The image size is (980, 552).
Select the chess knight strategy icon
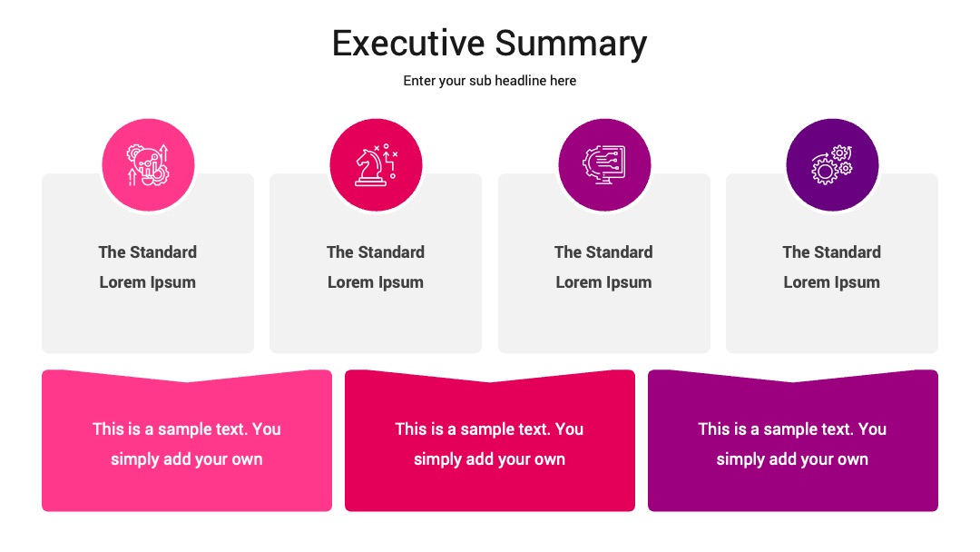pyautogui.click(x=377, y=165)
